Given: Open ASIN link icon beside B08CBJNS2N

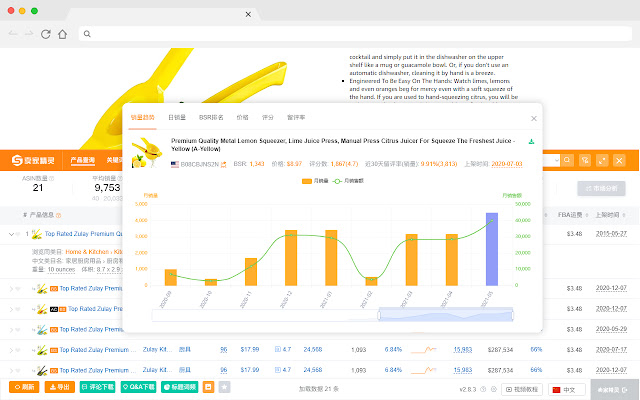Looking at the screenshot, I should (x=223, y=164).
